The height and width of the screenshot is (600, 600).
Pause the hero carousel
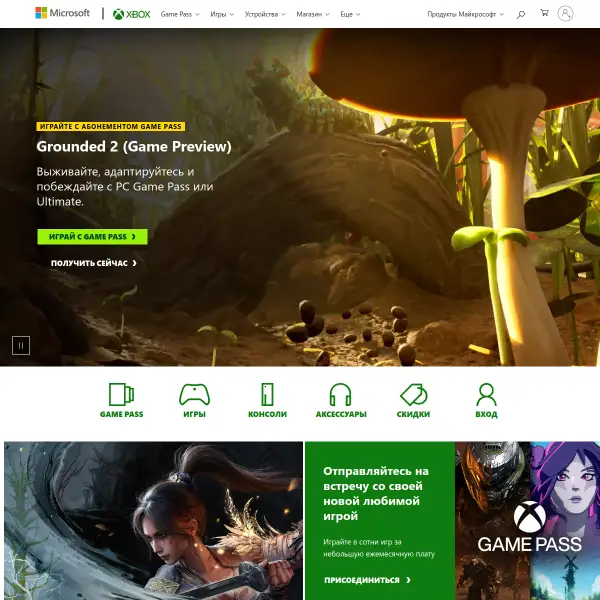[x=21, y=345]
